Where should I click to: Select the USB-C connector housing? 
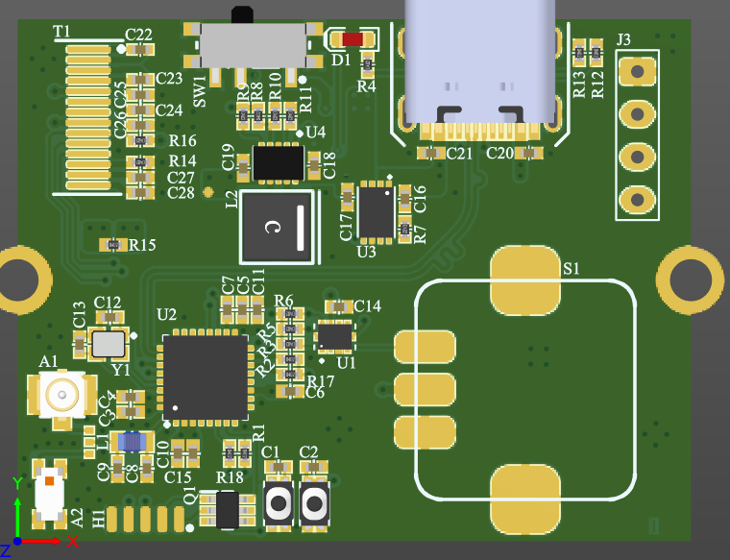pos(479,61)
